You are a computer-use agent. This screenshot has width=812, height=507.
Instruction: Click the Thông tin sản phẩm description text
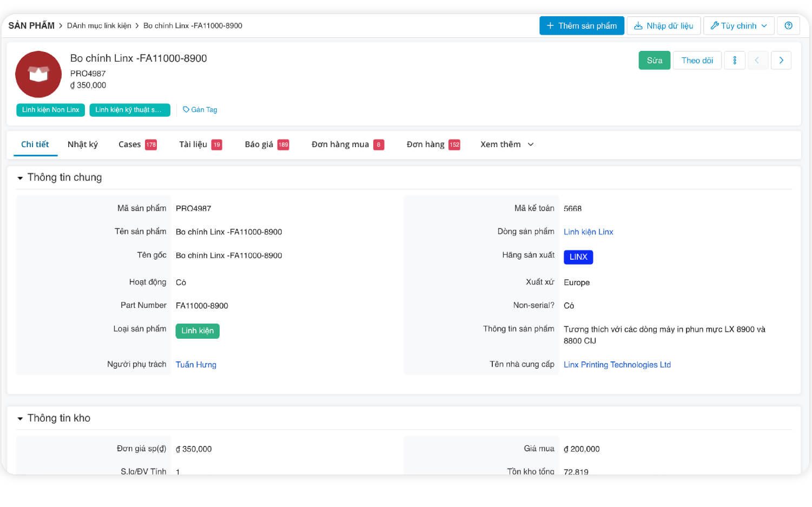[x=664, y=335]
